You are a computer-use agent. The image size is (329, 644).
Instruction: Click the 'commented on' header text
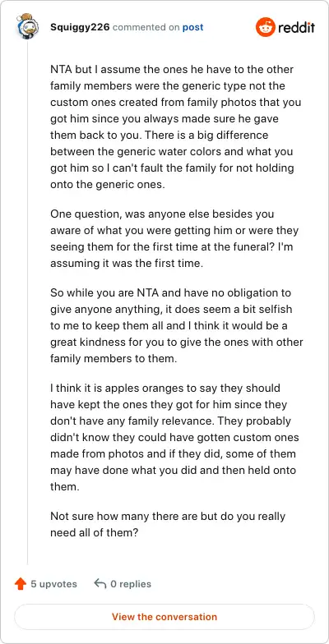[146, 28]
